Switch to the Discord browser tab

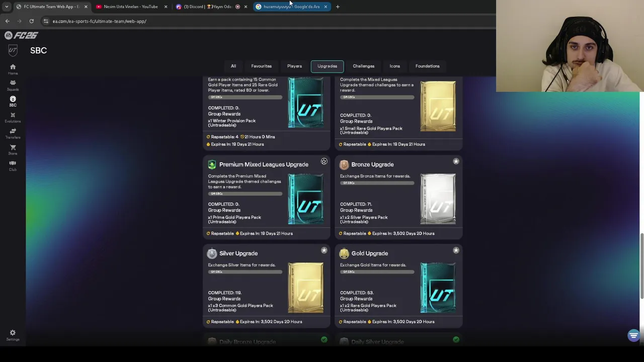click(210, 7)
